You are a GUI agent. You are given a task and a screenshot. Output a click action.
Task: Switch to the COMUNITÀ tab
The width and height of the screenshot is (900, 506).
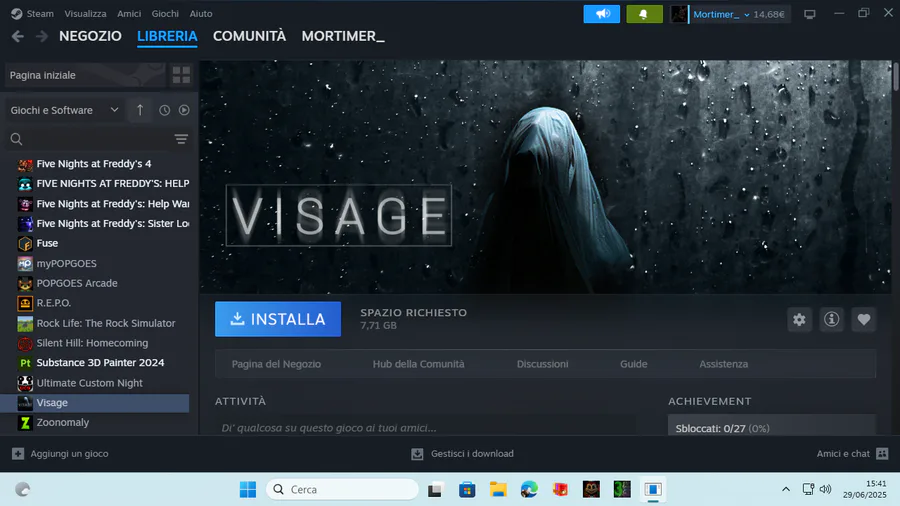click(x=249, y=36)
